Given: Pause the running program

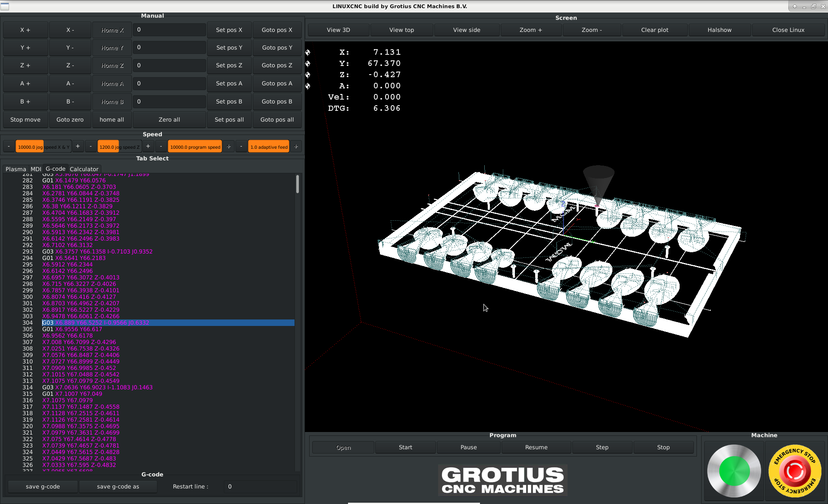Looking at the screenshot, I should click(468, 447).
